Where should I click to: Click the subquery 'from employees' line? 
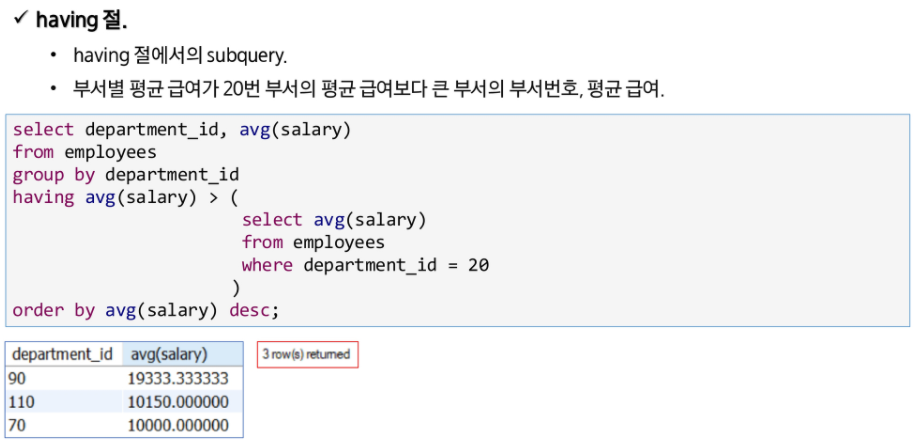pos(313,243)
